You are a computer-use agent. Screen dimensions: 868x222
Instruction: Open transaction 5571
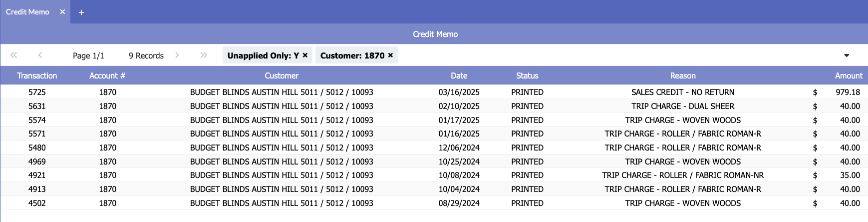coord(37,133)
